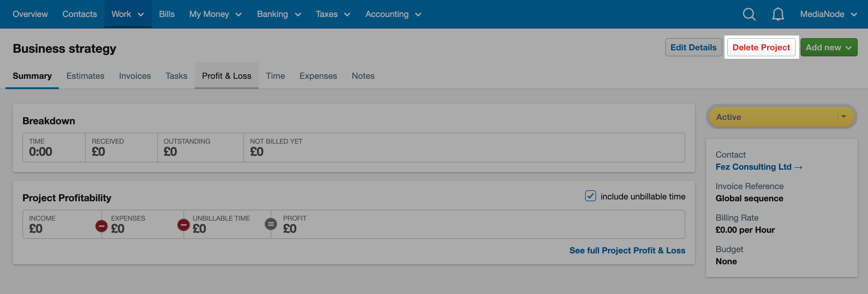
Task: Go to Overview in the top navigation
Action: 30,14
